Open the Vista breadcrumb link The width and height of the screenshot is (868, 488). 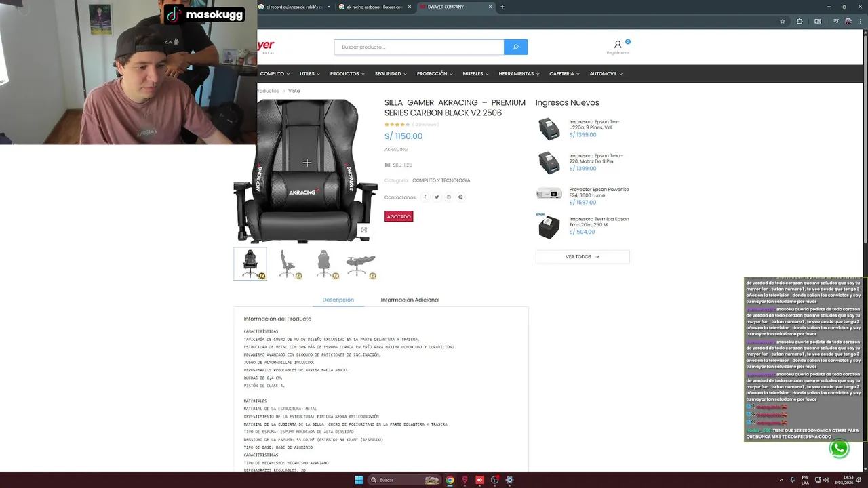pos(294,91)
